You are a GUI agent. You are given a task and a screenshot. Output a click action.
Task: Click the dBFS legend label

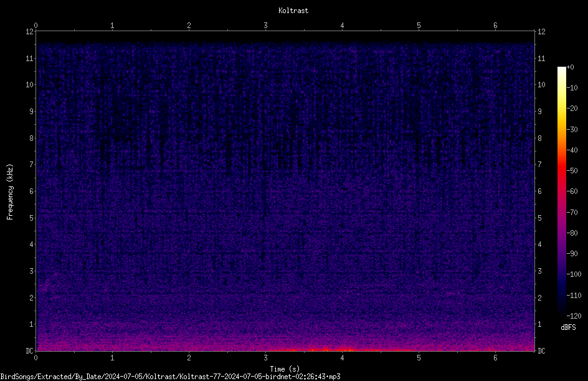[568, 327]
